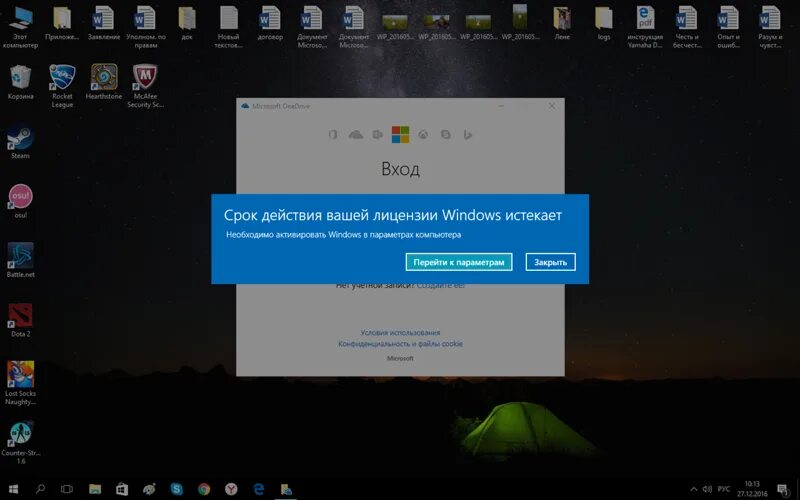This screenshot has width=800, height=500.
Task: Select the Dota 2 shortcut
Action: pyautogui.click(x=20, y=320)
